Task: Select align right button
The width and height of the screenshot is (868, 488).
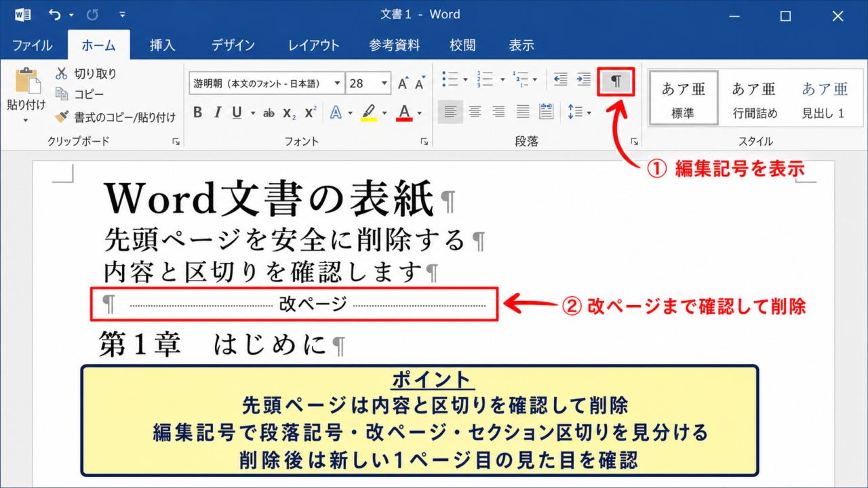Action: pyautogui.click(x=498, y=112)
